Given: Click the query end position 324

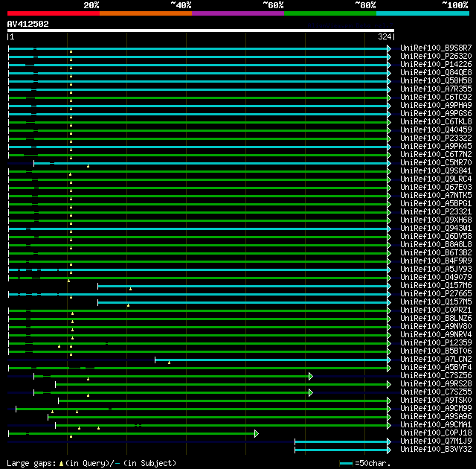Looking at the screenshot, I should click(x=385, y=36).
